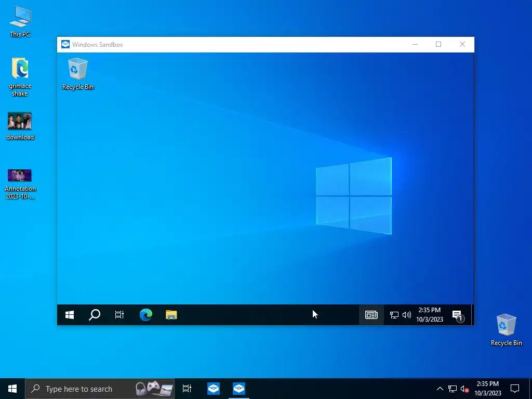Image resolution: width=532 pixels, height=399 pixels.
Task: Launch Microsoft Edge in the Sandbox taskbar
Action: point(146,315)
